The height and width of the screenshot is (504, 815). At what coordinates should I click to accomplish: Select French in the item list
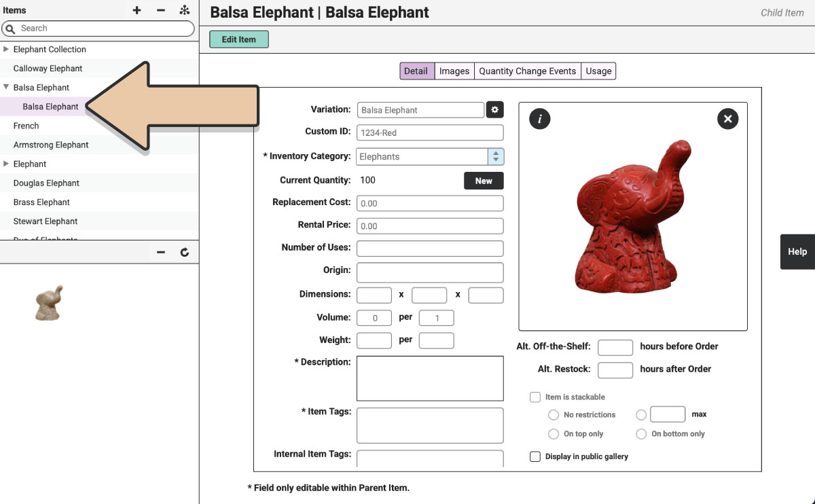[x=99, y=126]
